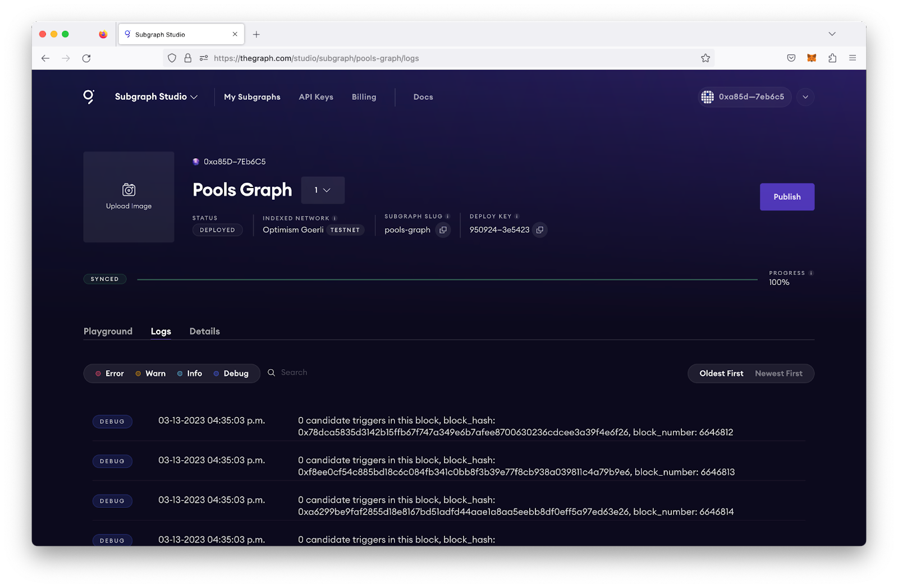Show info for Indexed Network label

coord(335,218)
